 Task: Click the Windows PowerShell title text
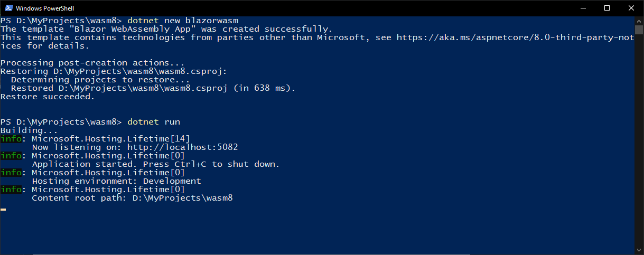click(x=44, y=8)
